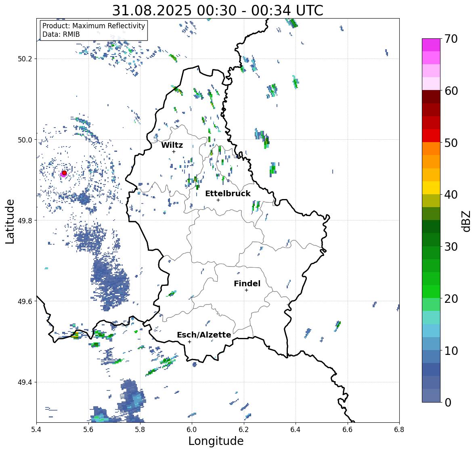Click the colorbar tick label 20
The width and height of the screenshot is (476, 451).
point(451,299)
